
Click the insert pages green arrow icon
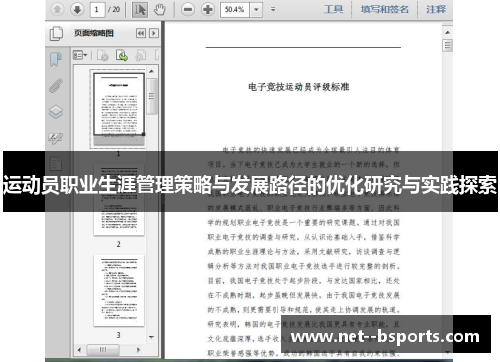coord(122,55)
